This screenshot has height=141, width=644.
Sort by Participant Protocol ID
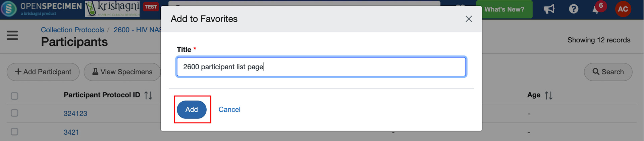(x=148, y=96)
